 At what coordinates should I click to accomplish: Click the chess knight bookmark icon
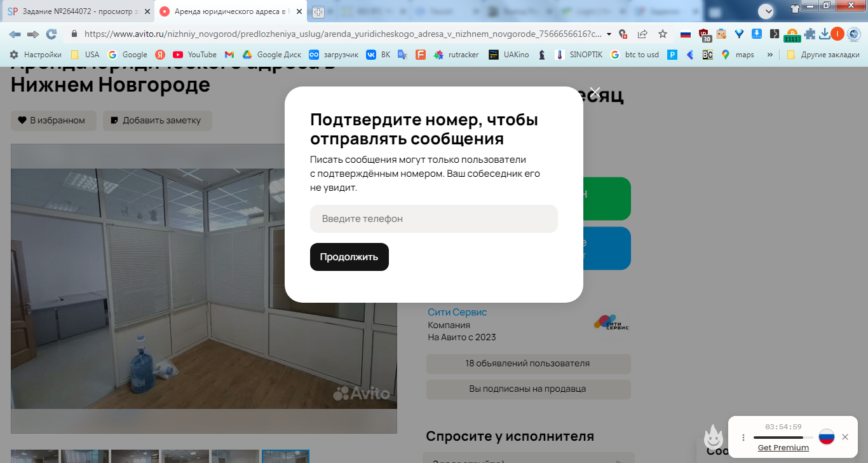542,55
